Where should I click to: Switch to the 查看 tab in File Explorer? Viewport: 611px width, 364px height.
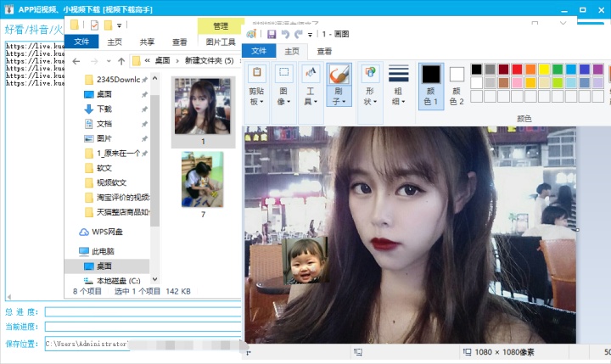[180, 42]
